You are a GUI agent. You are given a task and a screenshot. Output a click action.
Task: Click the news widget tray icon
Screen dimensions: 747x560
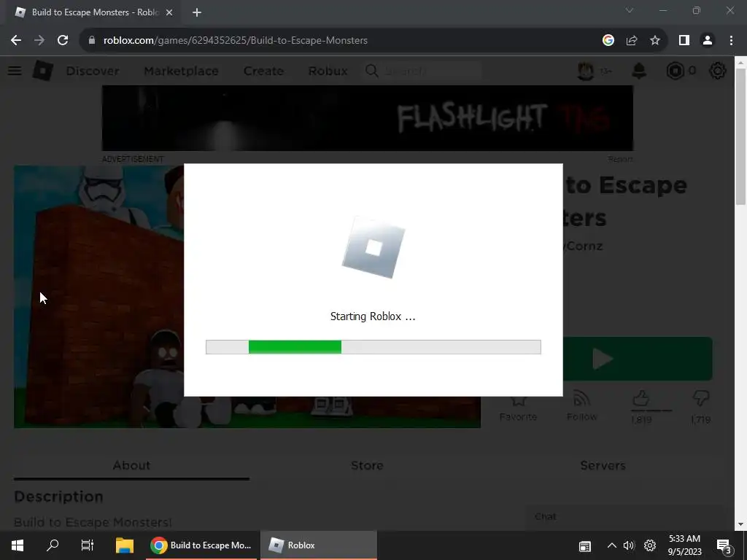[584, 546]
